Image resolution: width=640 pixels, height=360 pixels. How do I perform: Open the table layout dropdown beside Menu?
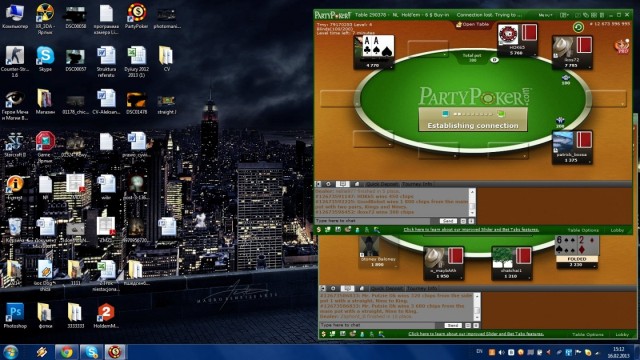(x=564, y=15)
